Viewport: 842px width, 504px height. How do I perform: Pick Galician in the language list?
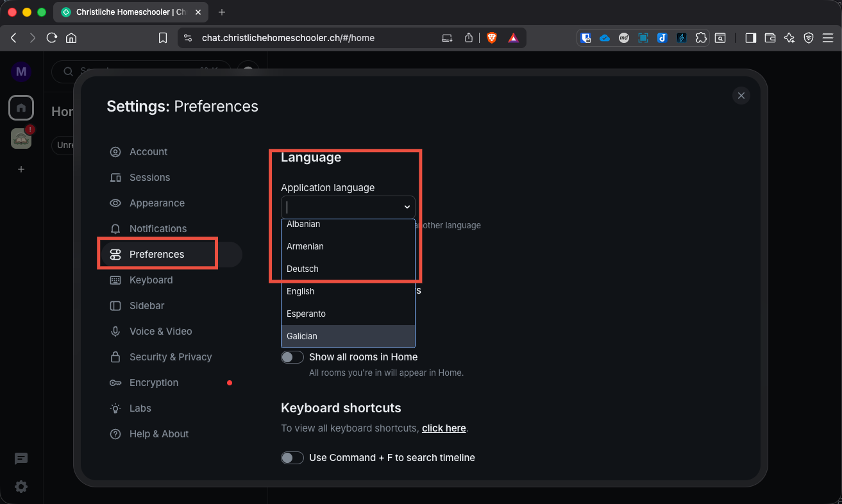[x=348, y=336]
